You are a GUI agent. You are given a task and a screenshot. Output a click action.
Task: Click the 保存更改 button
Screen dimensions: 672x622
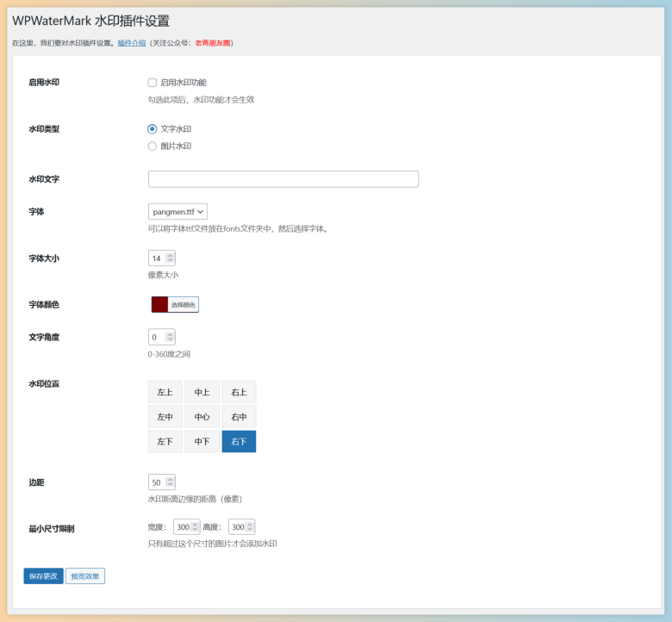pyautogui.click(x=43, y=576)
